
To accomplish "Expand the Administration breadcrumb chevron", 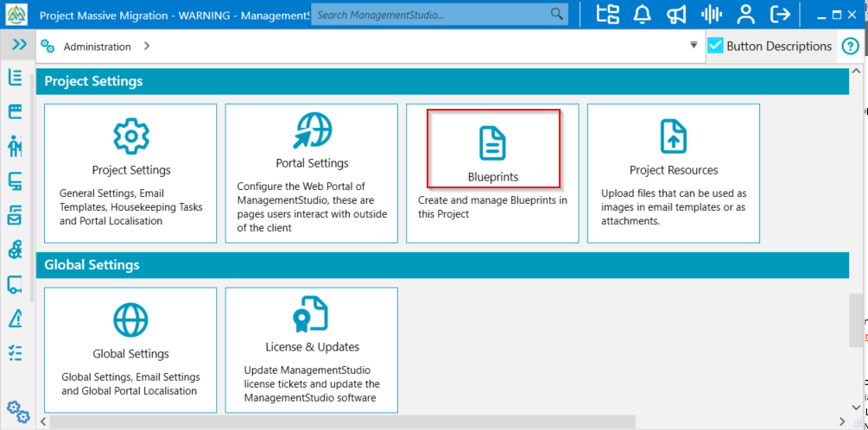I will click(x=147, y=47).
